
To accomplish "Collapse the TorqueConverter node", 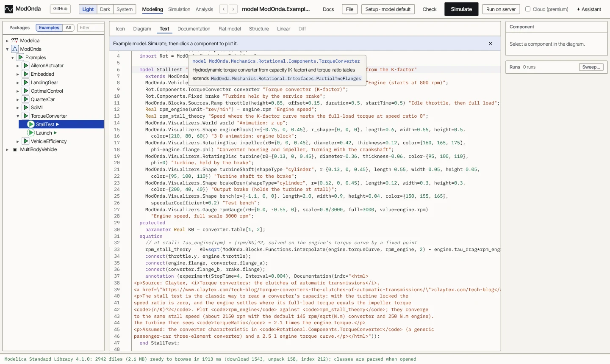I will [x=18, y=116].
